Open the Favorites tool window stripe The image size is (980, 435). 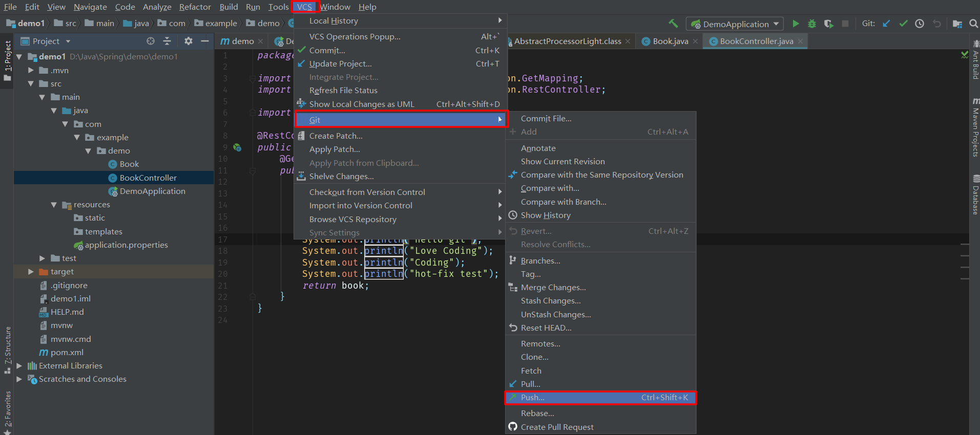[7, 412]
